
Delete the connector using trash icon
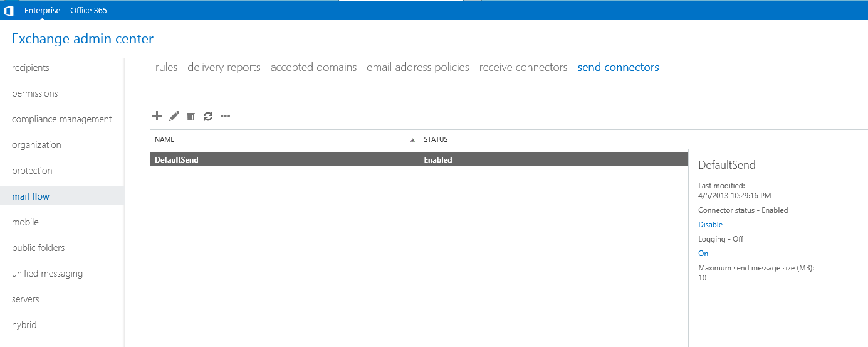click(191, 116)
